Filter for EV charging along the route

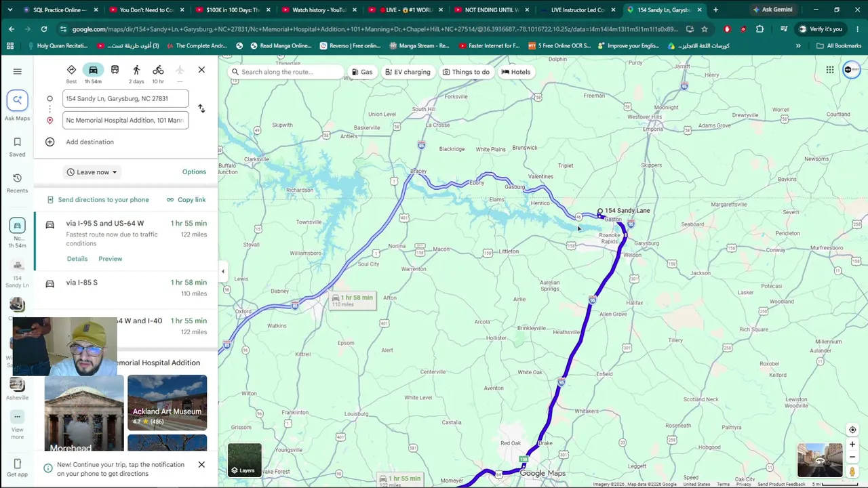coord(408,72)
